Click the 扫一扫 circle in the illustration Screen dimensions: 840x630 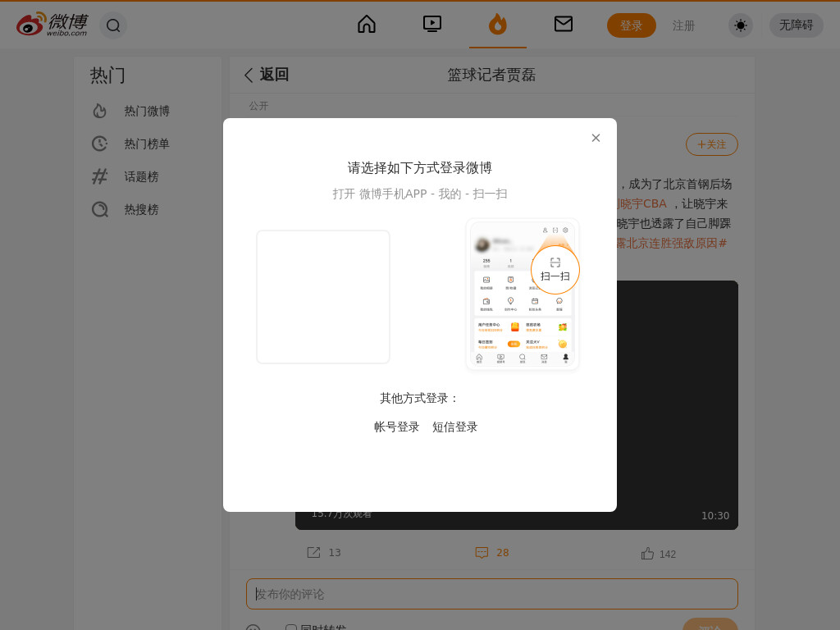[555, 269]
